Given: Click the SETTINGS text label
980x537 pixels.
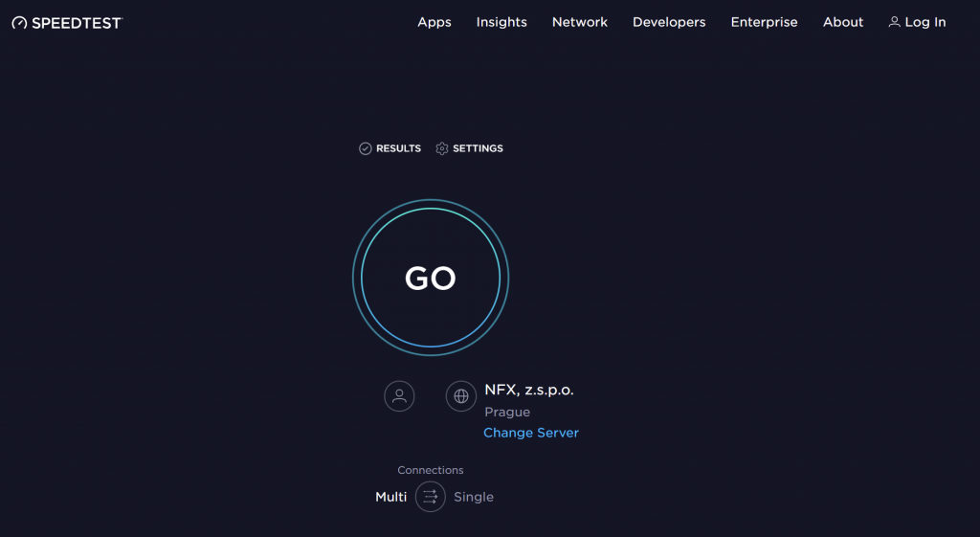Looking at the screenshot, I should tap(478, 148).
